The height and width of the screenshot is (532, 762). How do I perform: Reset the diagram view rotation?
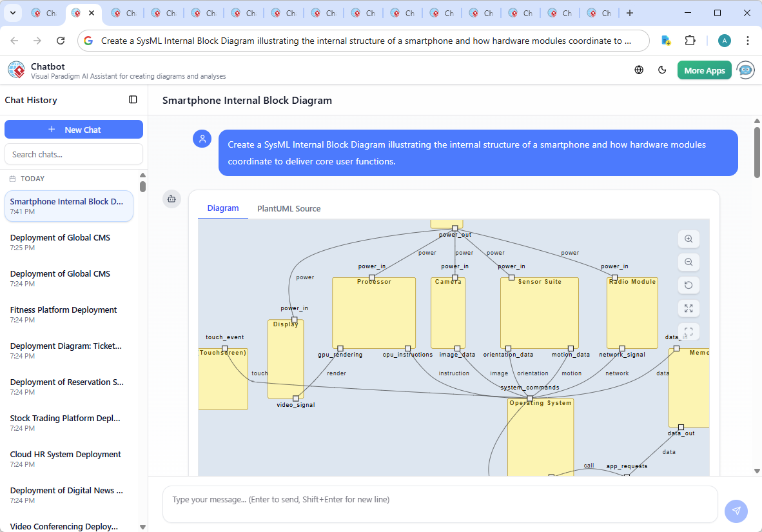pyautogui.click(x=689, y=285)
